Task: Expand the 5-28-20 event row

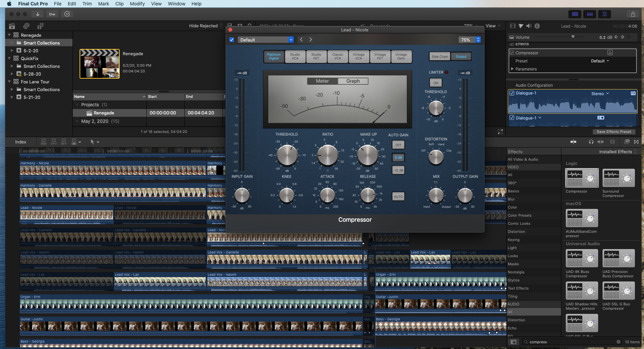Action: (12, 74)
